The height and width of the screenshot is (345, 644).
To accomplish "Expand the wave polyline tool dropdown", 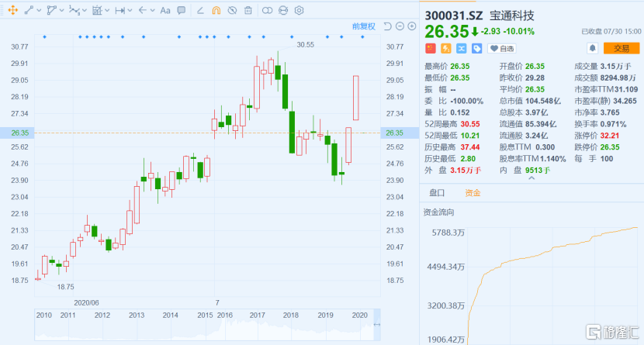I will tap(85, 10).
